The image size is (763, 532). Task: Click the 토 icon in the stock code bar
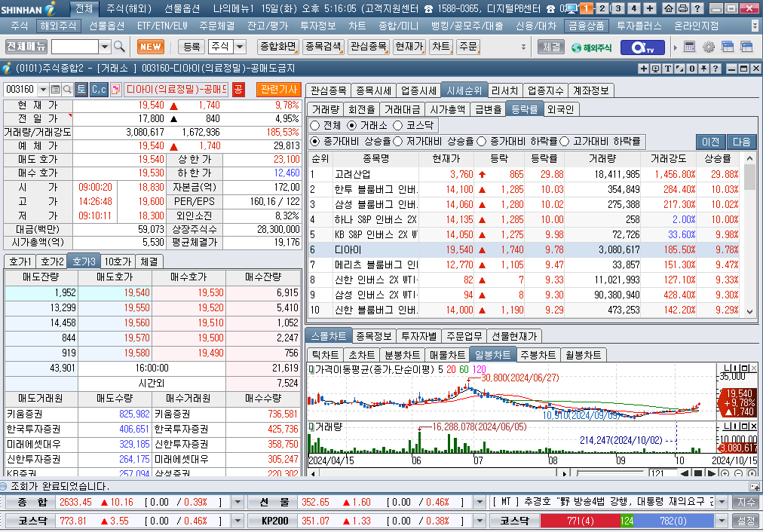point(81,90)
